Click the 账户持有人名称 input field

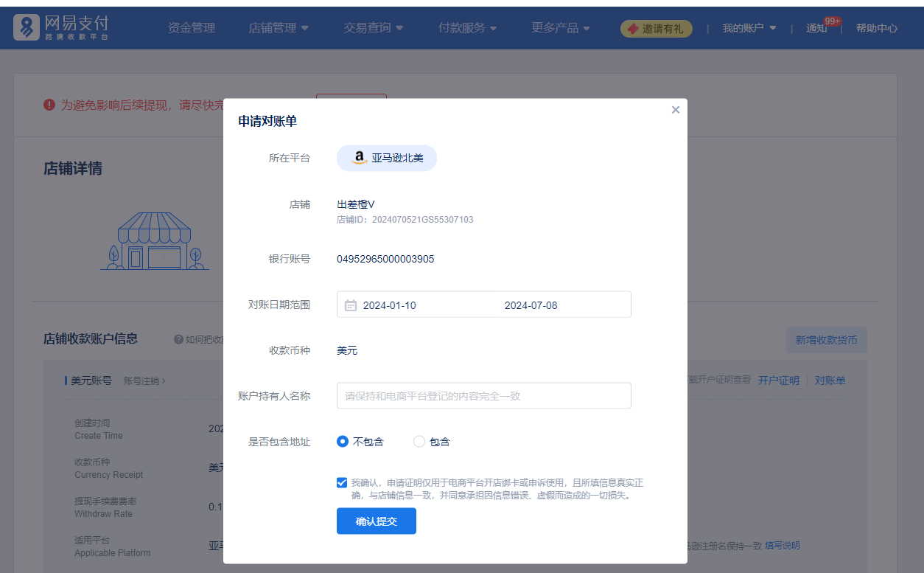pyautogui.click(x=483, y=396)
